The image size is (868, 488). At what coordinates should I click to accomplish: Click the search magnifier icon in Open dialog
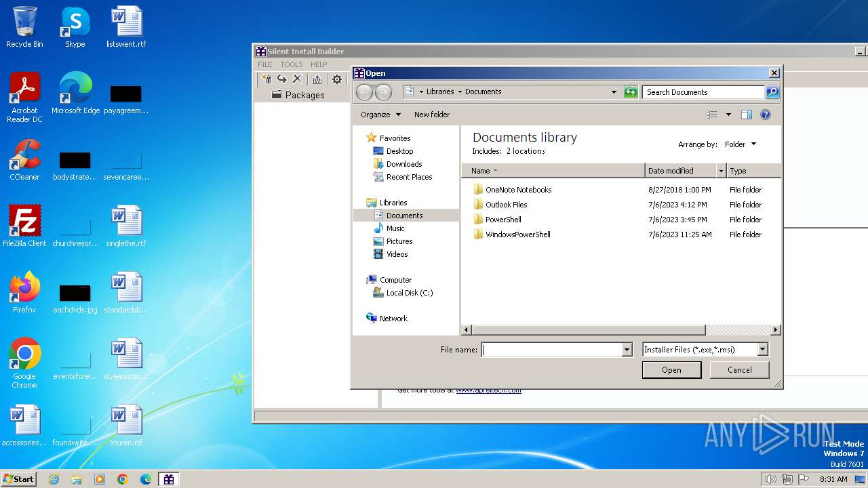click(772, 92)
